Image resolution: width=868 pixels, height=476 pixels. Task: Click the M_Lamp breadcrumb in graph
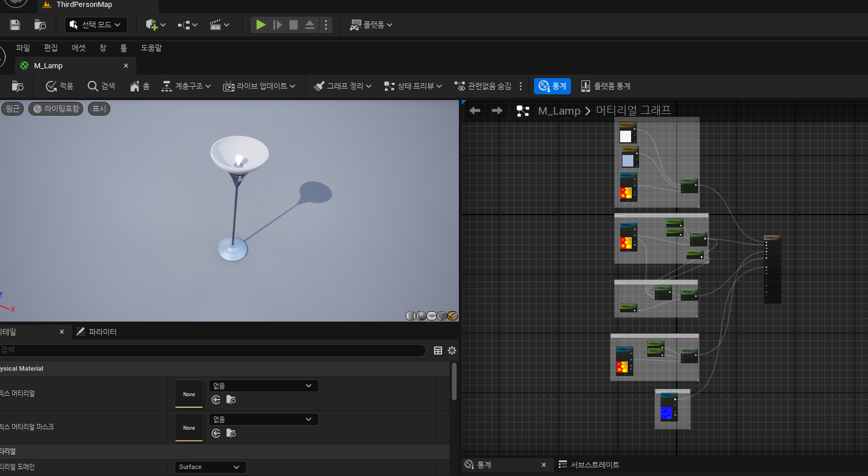click(559, 110)
